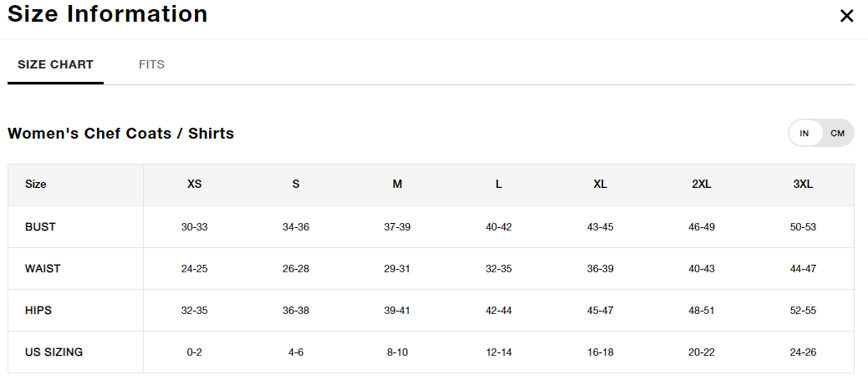The height and width of the screenshot is (385, 868).
Task: Click the XS size column header
Action: (194, 185)
